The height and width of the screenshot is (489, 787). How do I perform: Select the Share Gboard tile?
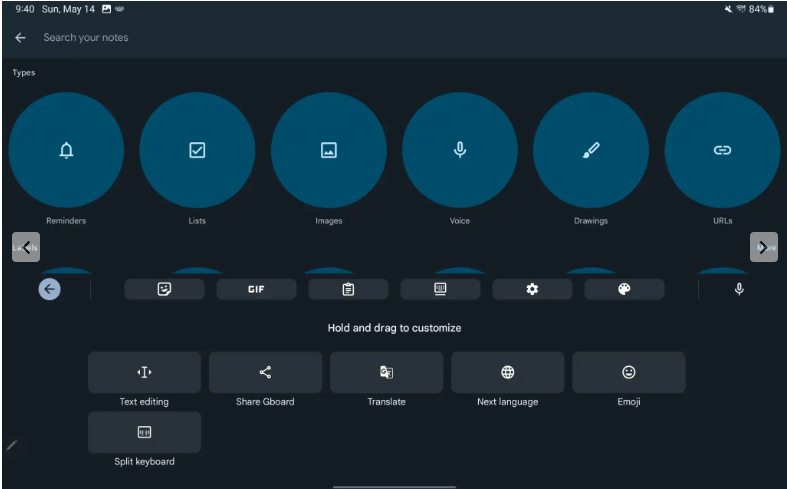point(266,372)
